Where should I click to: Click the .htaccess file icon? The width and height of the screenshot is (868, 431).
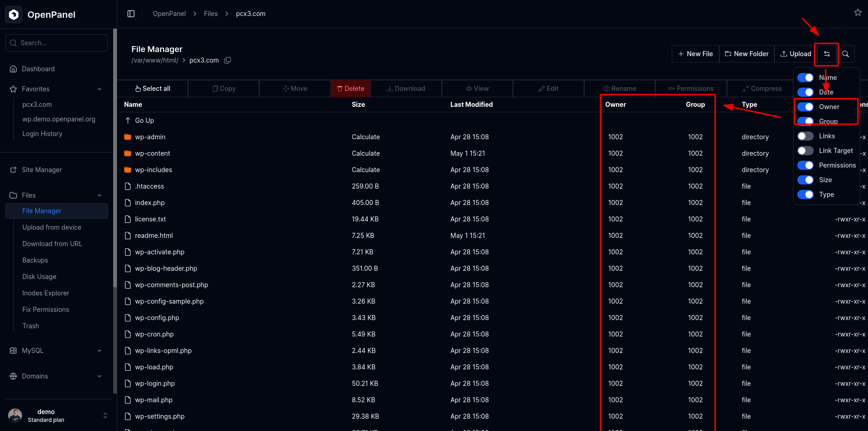tap(128, 186)
